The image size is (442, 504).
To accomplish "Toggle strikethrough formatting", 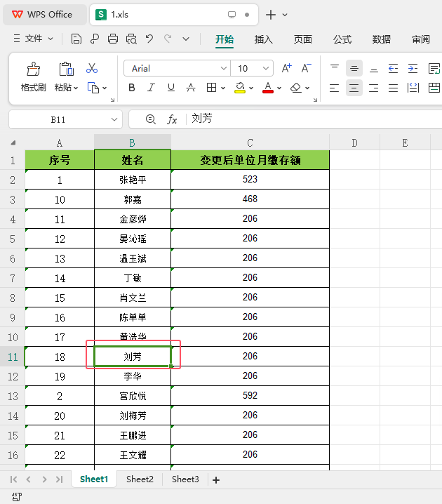I will [x=191, y=88].
